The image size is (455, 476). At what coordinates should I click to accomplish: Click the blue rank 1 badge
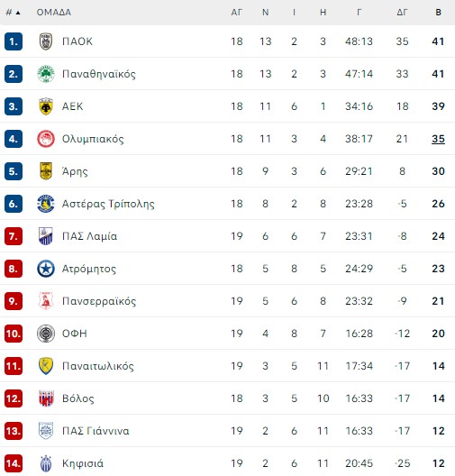14,41
